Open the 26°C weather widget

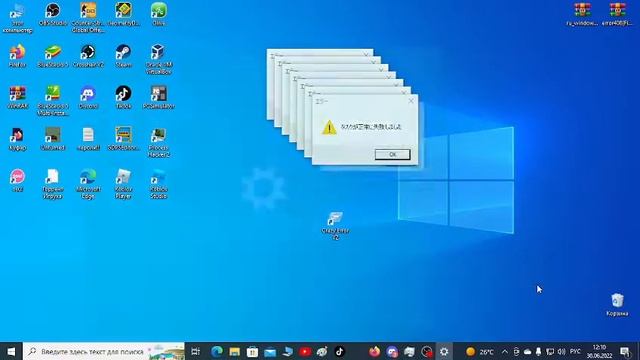coord(480,351)
